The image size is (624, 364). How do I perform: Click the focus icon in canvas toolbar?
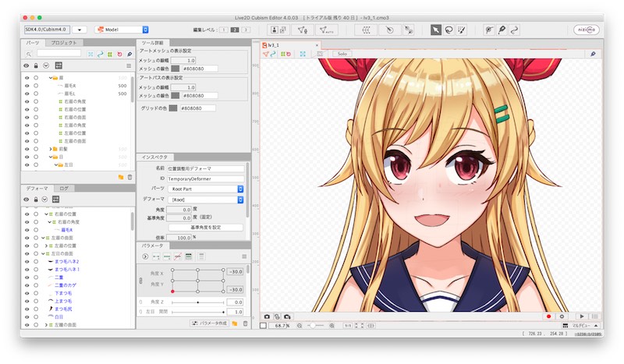point(303,54)
